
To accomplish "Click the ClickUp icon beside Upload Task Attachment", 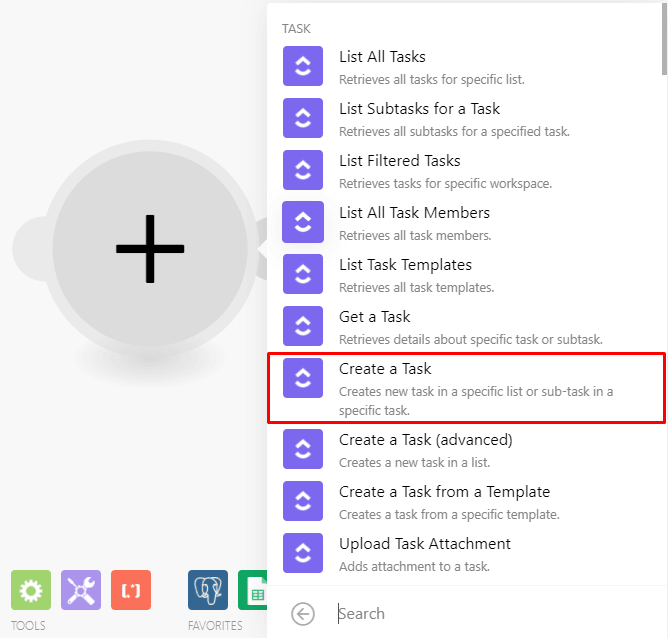I will (303, 552).
